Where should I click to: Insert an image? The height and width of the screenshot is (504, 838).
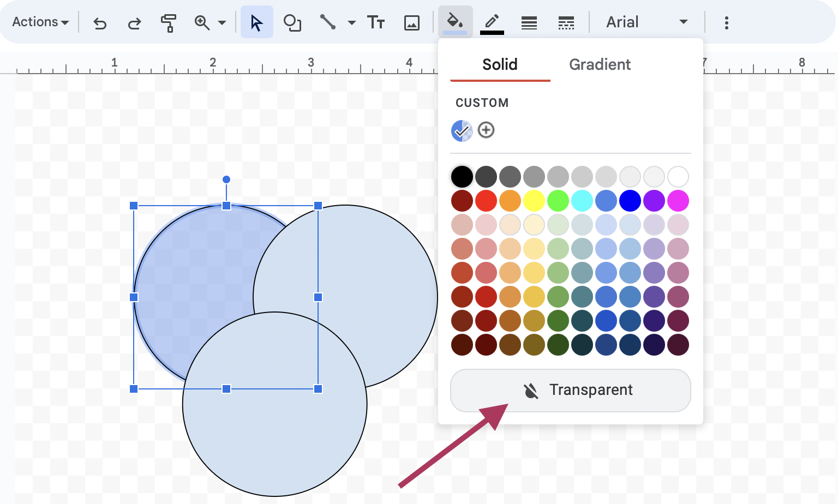coord(412,22)
